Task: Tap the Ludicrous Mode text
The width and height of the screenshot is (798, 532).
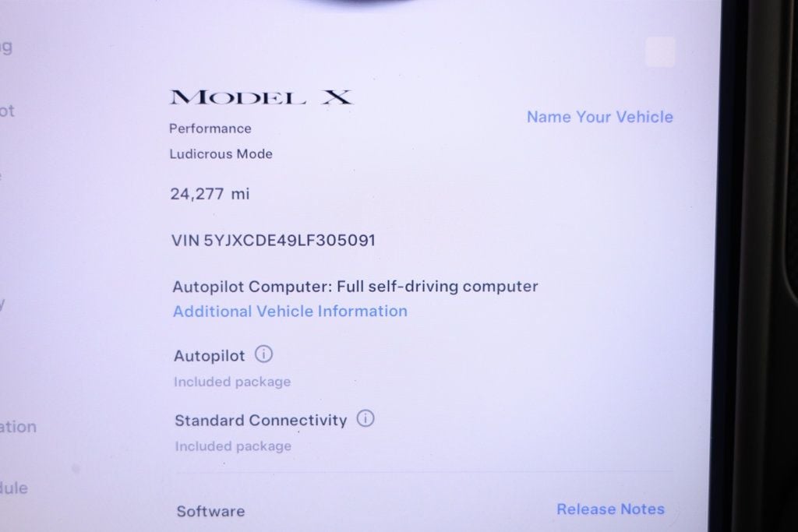Action: [221, 154]
